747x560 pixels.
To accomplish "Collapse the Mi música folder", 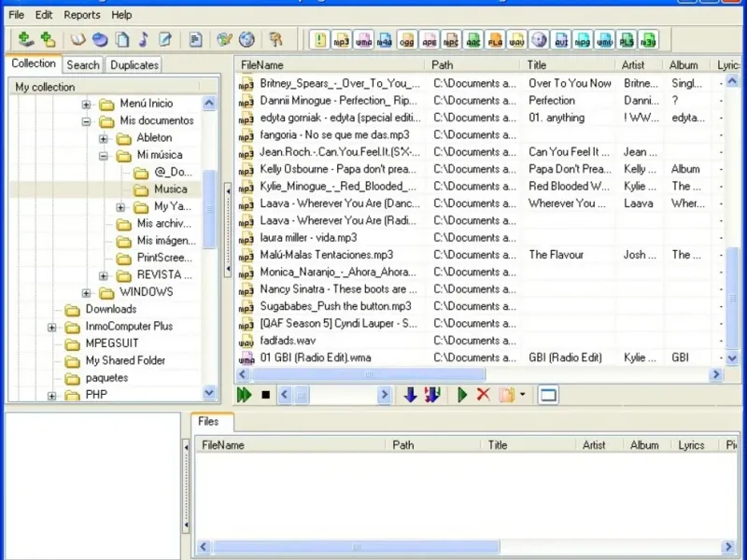I will coord(104,156).
